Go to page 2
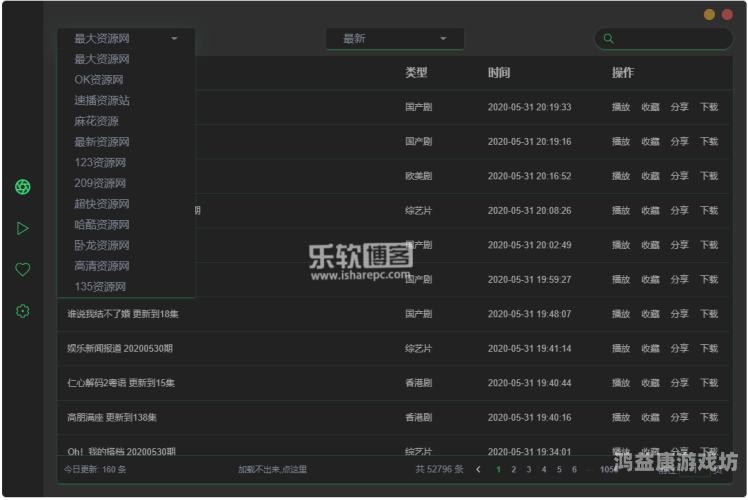The image size is (748, 500). coord(514,469)
